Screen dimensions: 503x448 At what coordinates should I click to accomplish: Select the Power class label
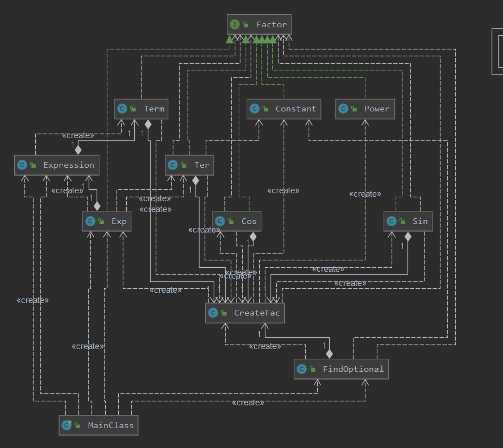coord(377,109)
